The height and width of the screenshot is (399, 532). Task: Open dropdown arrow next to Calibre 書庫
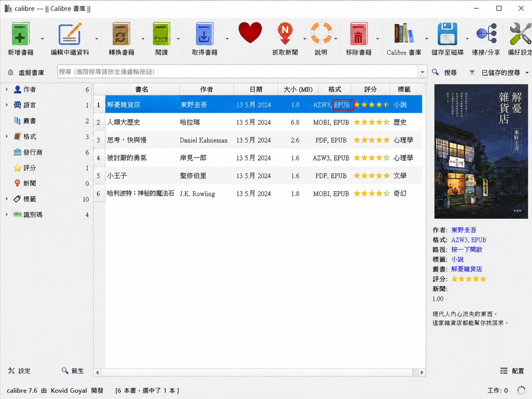click(427, 39)
